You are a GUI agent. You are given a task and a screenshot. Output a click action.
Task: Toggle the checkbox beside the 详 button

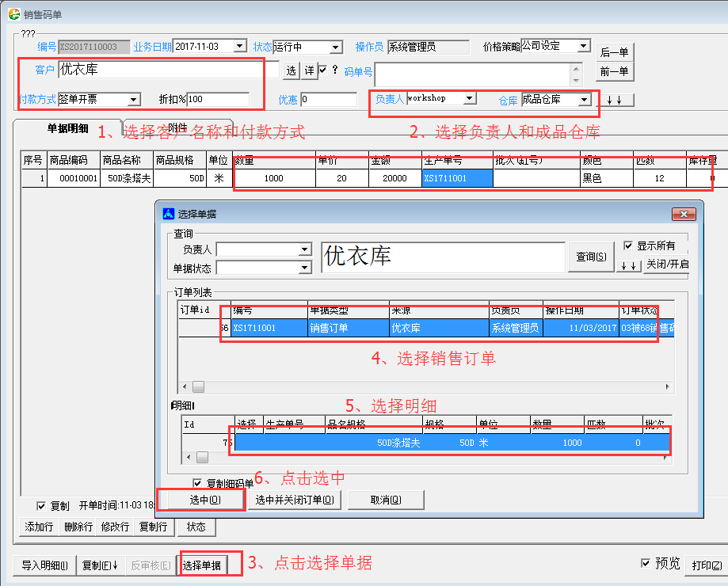pos(323,70)
